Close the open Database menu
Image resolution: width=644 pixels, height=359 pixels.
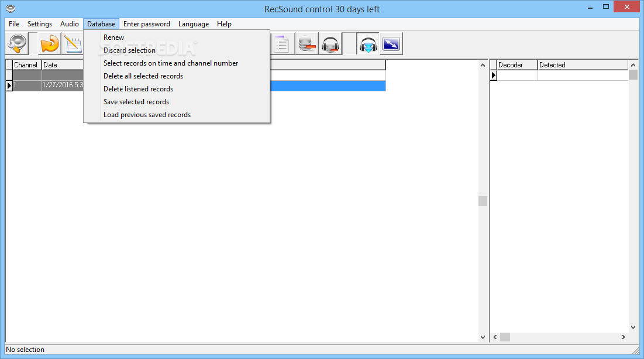101,24
